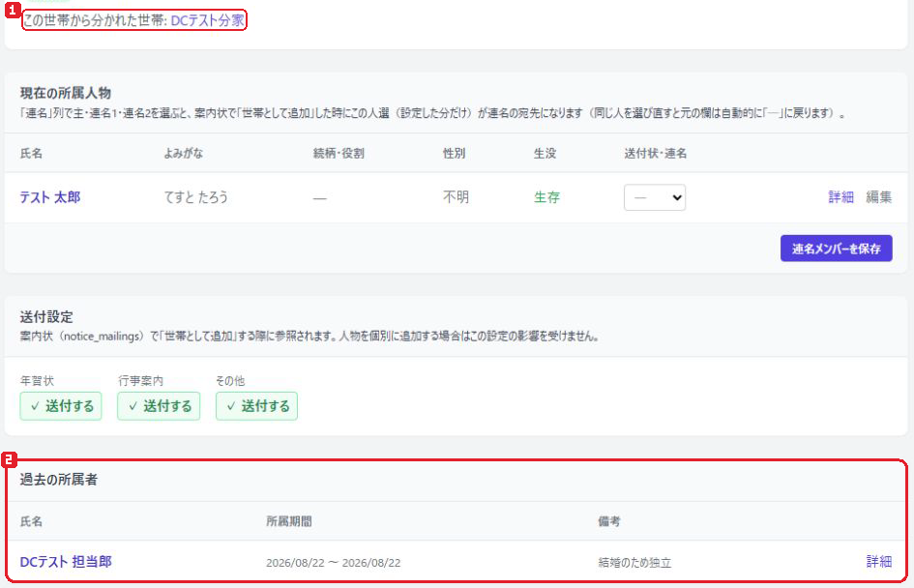
Task: Click the てすと たろう reading cell
Action: [195, 197]
